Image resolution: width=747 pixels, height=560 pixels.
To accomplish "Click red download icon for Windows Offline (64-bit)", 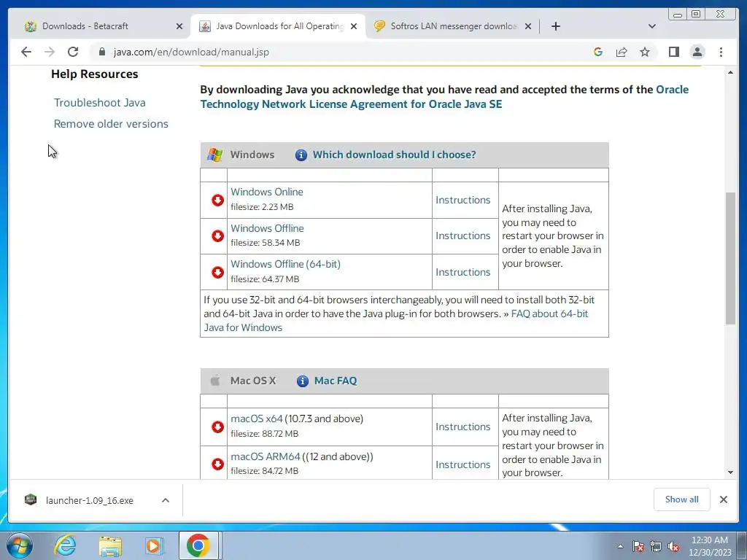I will coord(217,272).
